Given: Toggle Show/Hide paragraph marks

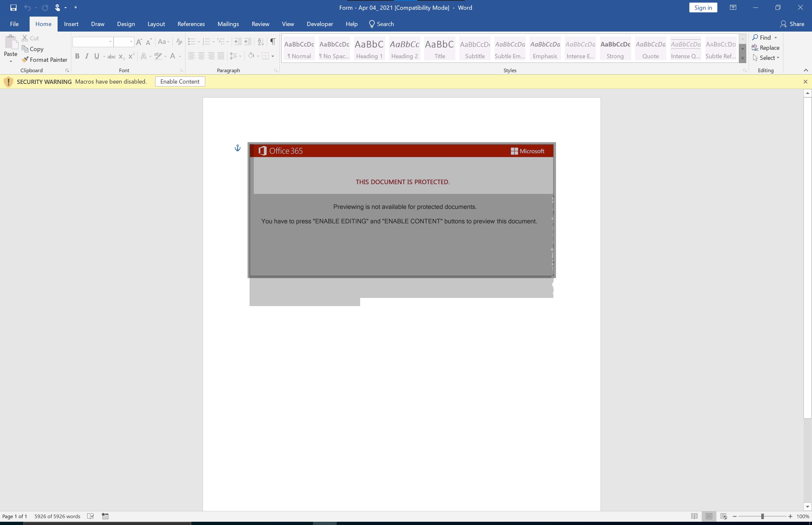Looking at the screenshot, I should (x=273, y=42).
